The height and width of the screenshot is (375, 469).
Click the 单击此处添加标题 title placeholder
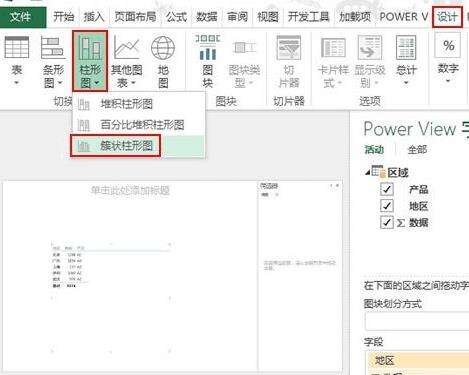tap(130, 191)
